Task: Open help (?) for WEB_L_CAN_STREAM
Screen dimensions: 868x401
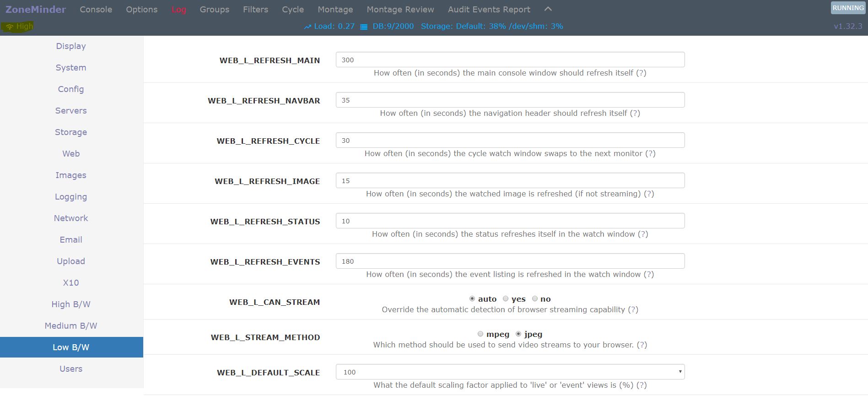Action: pos(633,310)
